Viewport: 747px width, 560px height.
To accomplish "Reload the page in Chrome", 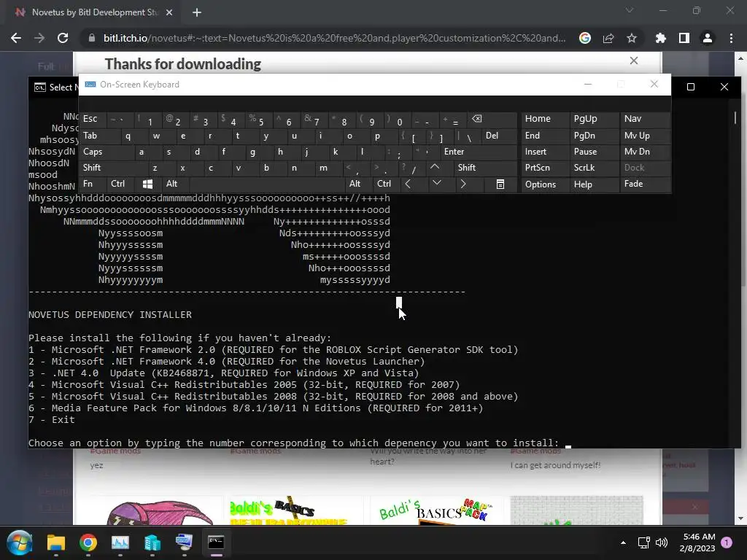I will [x=63, y=38].
